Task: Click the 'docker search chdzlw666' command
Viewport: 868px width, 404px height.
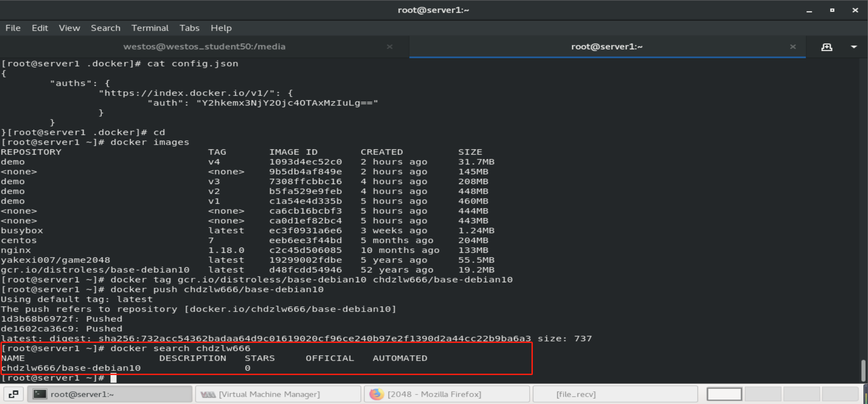Action: [x=180, y=348]
